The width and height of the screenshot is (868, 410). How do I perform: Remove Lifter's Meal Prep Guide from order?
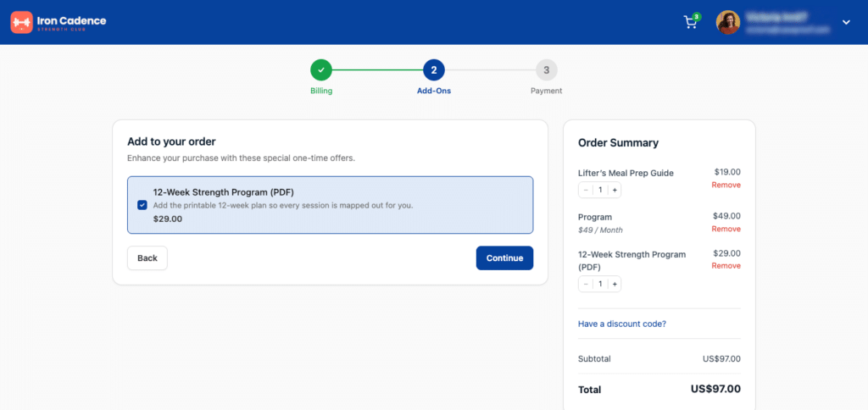(726, 185)
